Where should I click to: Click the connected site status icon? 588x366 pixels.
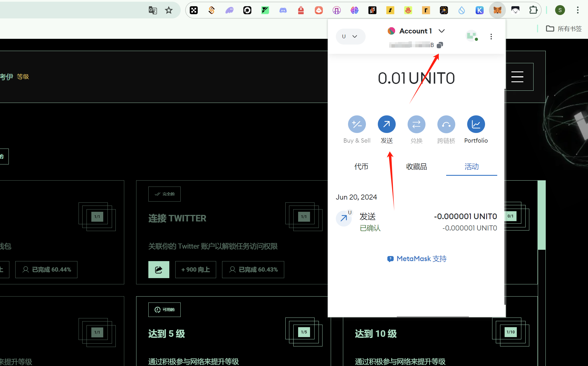click(x=472, y=36)
